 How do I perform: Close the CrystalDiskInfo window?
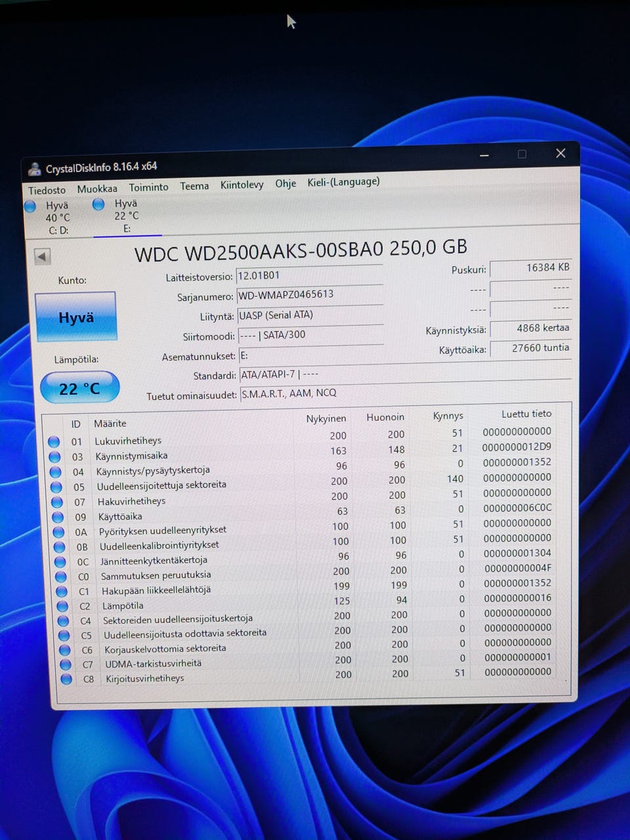click(x=560, y=153)
